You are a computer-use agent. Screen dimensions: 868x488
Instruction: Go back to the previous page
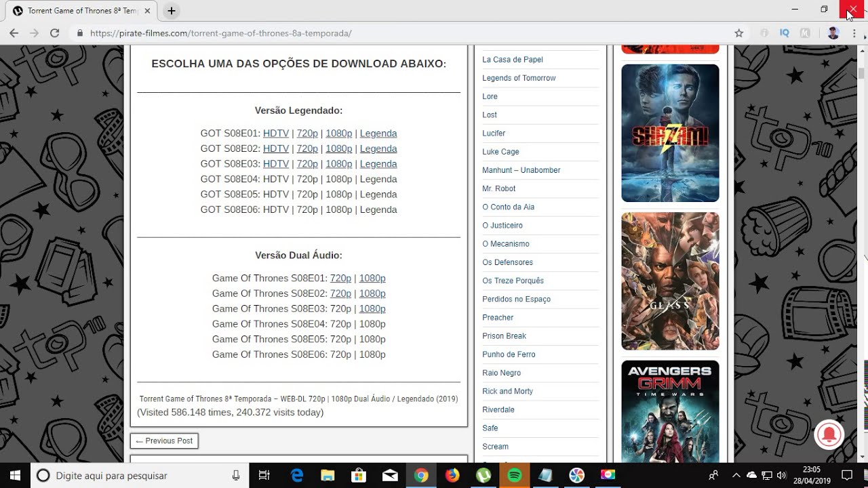[x=14, y=33]
